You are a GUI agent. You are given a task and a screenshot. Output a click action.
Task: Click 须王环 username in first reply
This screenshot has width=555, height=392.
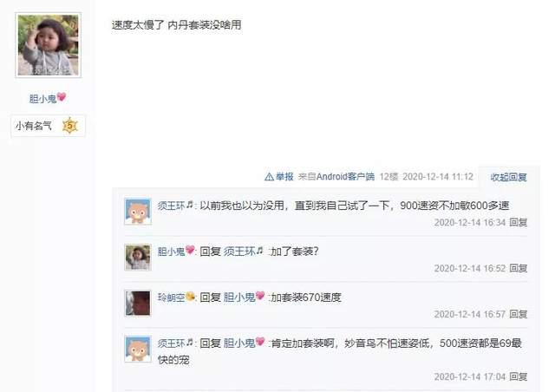pos(172,206)
